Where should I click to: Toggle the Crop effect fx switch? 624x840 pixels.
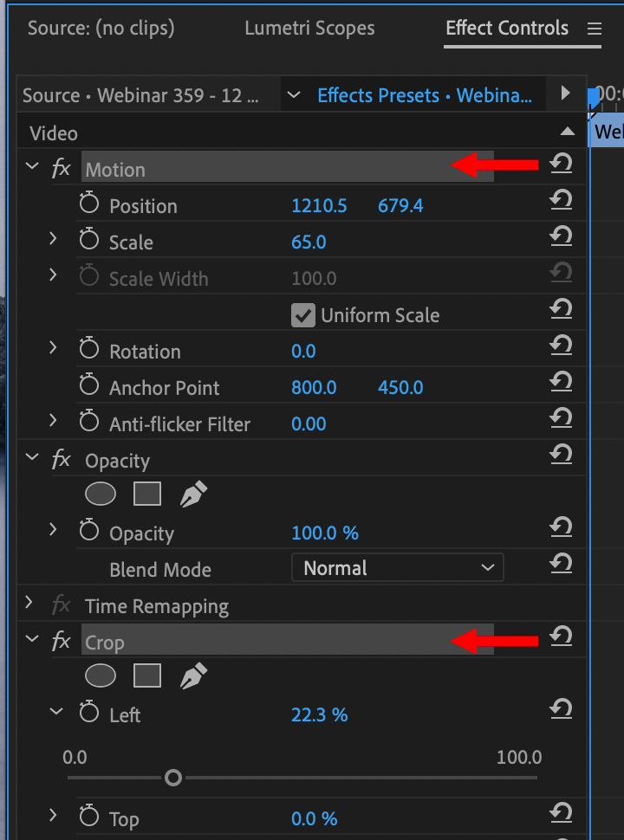click(x=61, y=641)
